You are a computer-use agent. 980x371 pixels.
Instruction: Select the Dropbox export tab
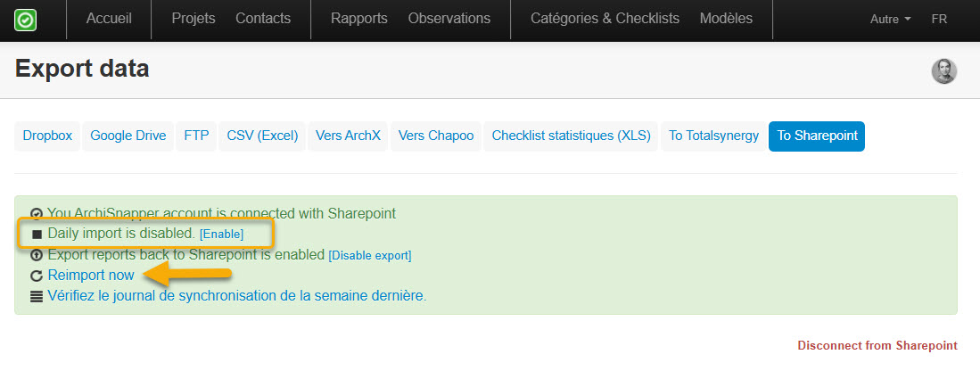45,136
